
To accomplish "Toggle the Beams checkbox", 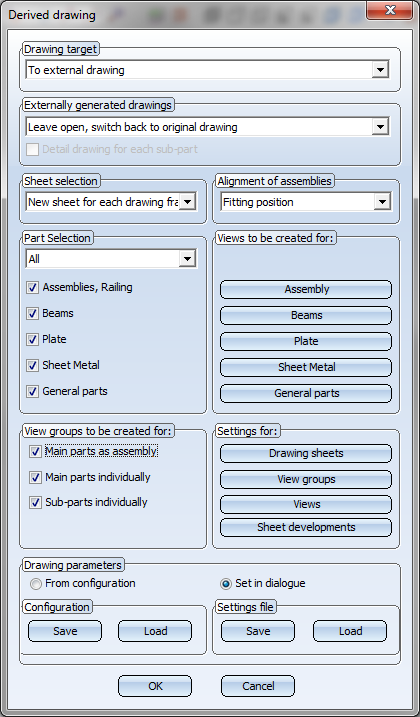I will click(x=32, y=314).
